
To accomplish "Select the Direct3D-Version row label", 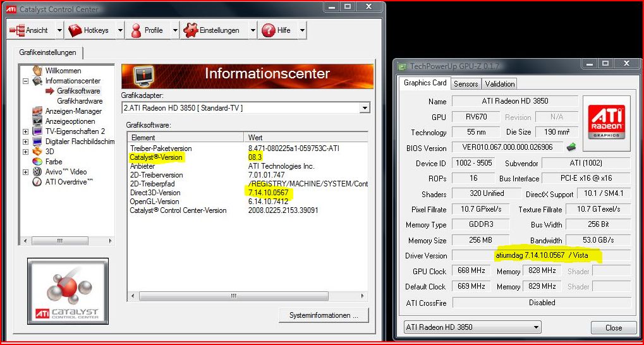I will (155, 193).
